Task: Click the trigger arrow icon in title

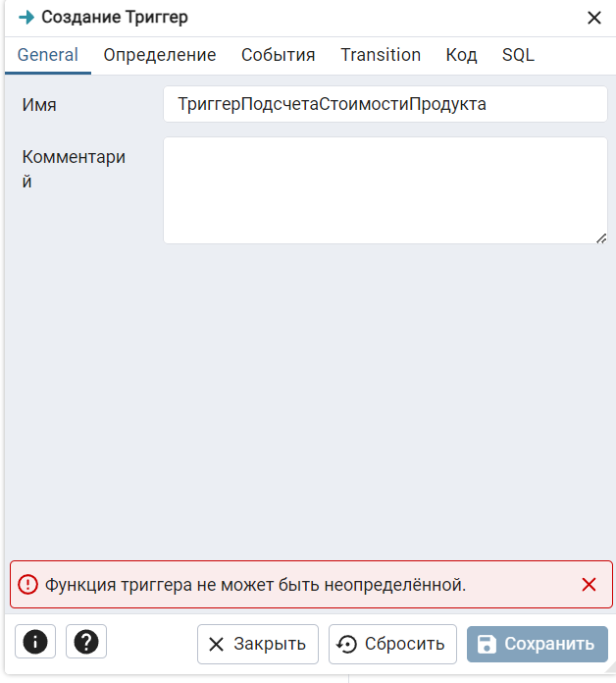Action: click(26, 18)
